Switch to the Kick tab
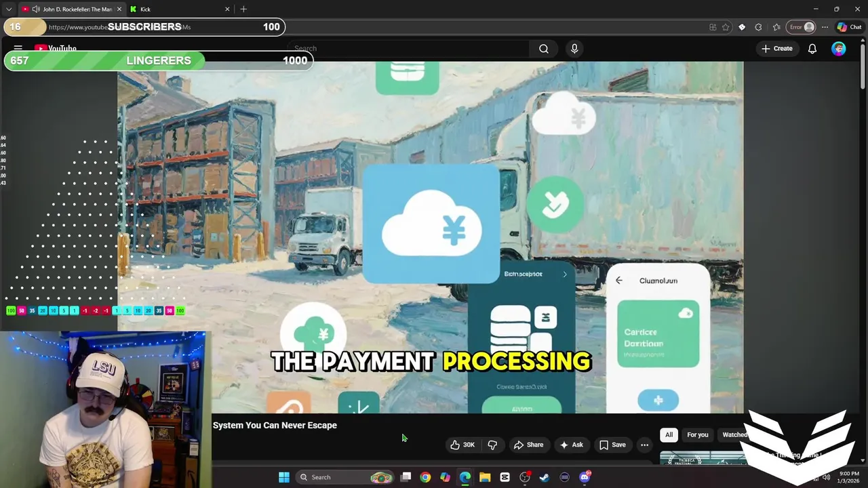Viewport: 868px width, 488px height. [x=180, y=9]
